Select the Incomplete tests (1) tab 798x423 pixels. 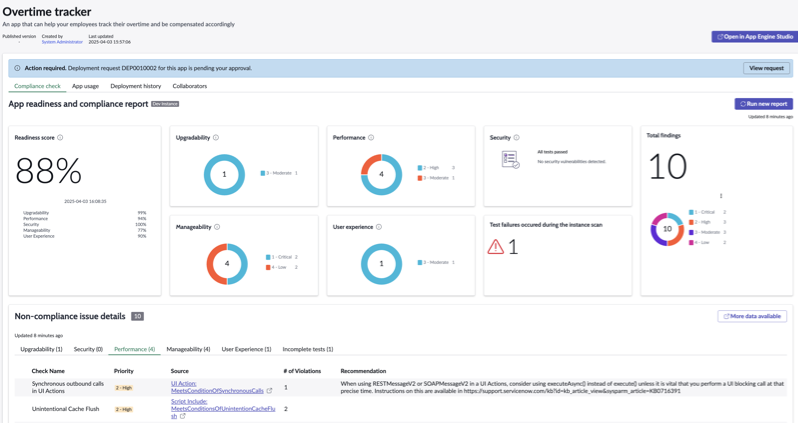308,349
